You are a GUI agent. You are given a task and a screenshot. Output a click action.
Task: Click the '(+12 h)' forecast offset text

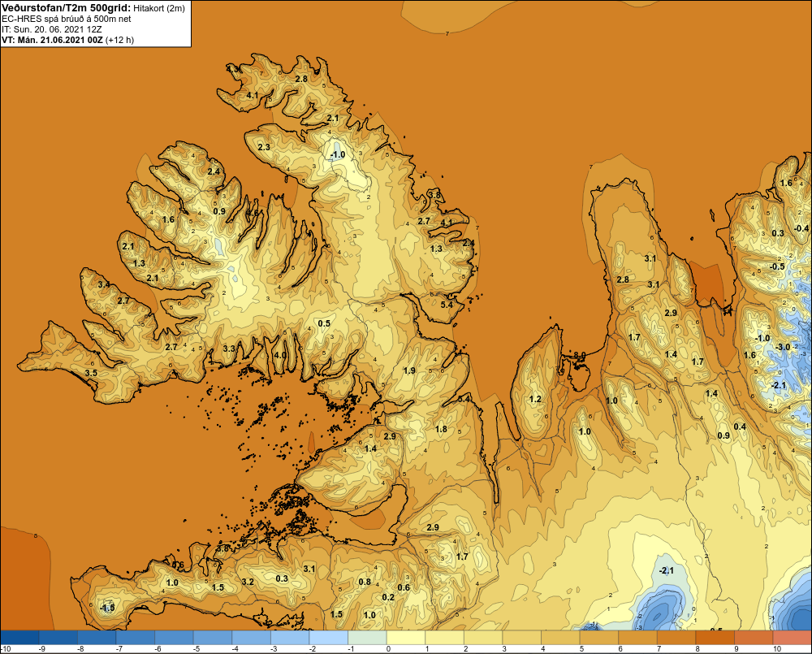119,40
